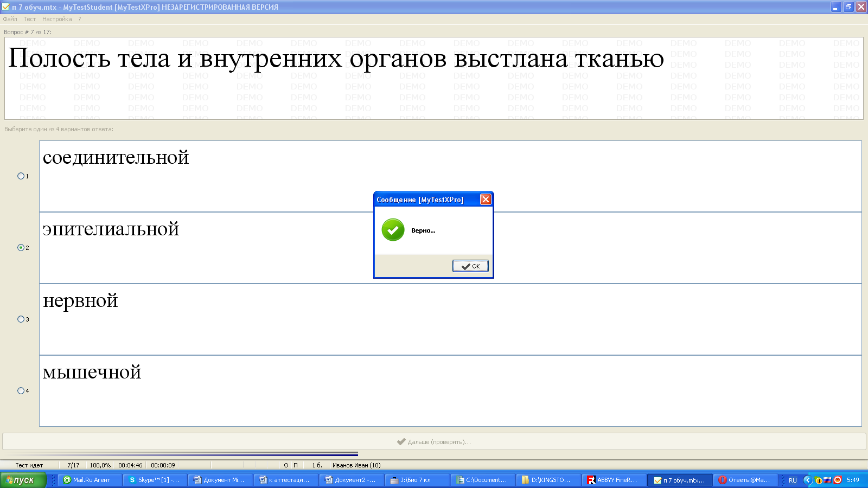Click the system clock 5:49

point(853,480)
